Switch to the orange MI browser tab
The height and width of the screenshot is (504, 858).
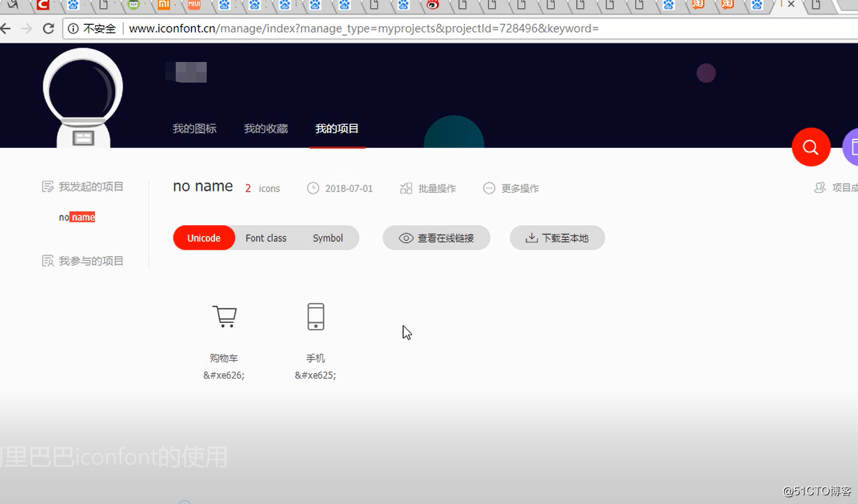(163, 5)
